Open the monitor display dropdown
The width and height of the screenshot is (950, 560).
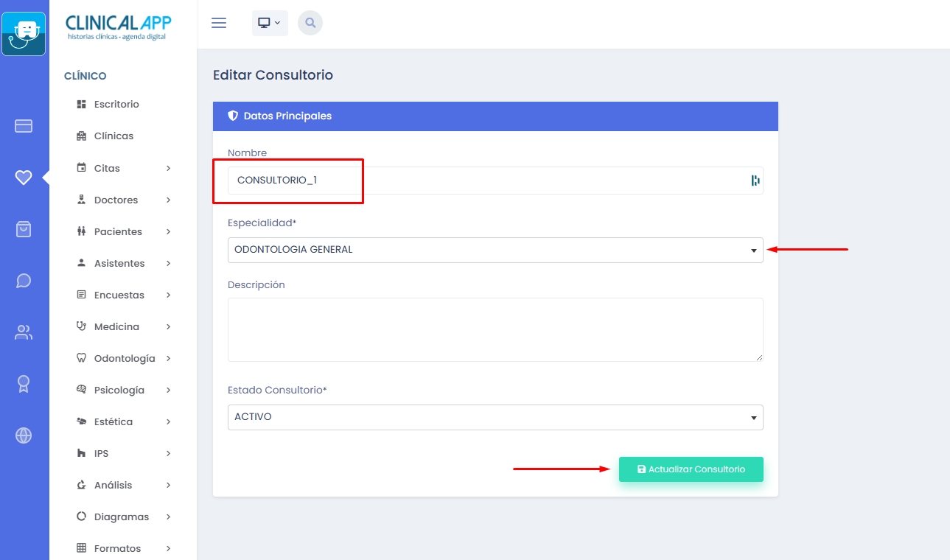(269, 23)
